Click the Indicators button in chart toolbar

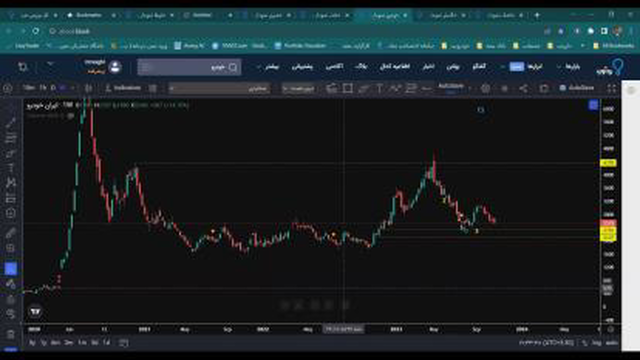pyautogui.click(x=123, y=88)
